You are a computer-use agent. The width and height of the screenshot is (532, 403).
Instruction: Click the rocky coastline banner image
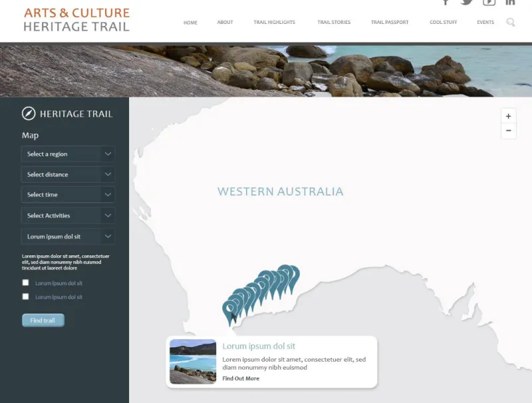pyautogui.click(x=266, y=71)
